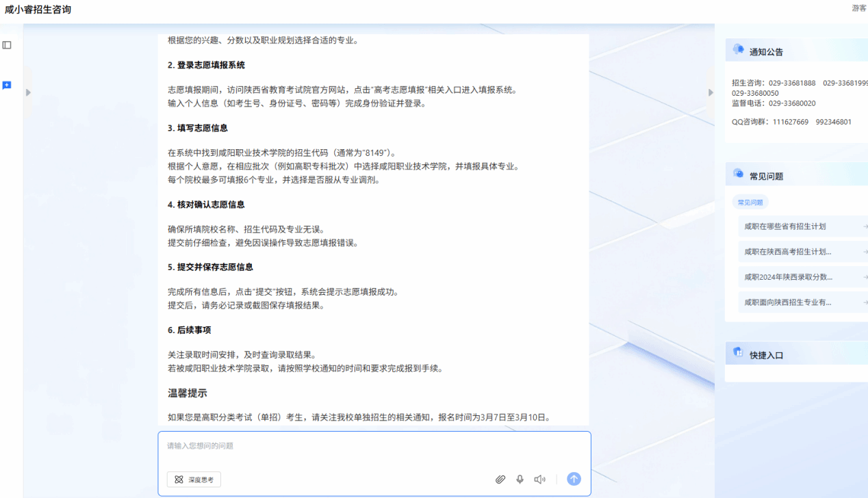Click QQ group number 111627669
The image size is (868, 498).
pos(791,122)
